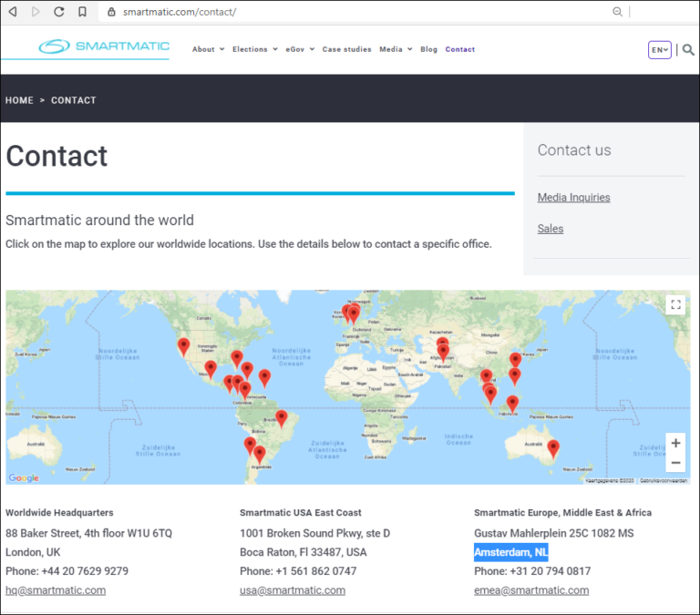Bookmark this page using the bookmark icon

[x=82, y=12]
